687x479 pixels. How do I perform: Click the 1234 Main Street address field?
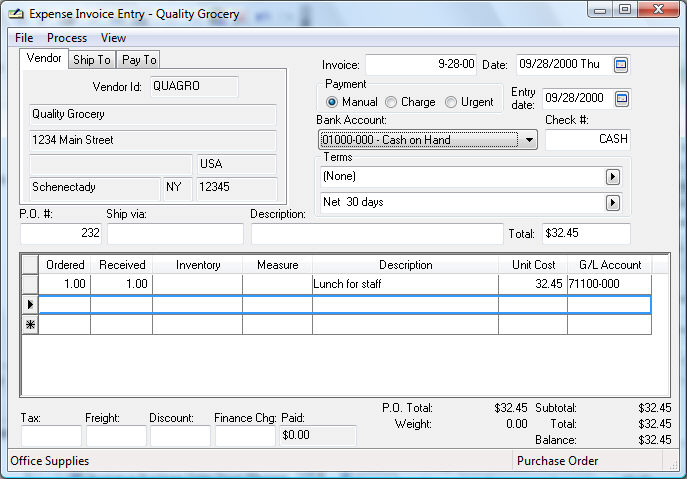point(153,140)
